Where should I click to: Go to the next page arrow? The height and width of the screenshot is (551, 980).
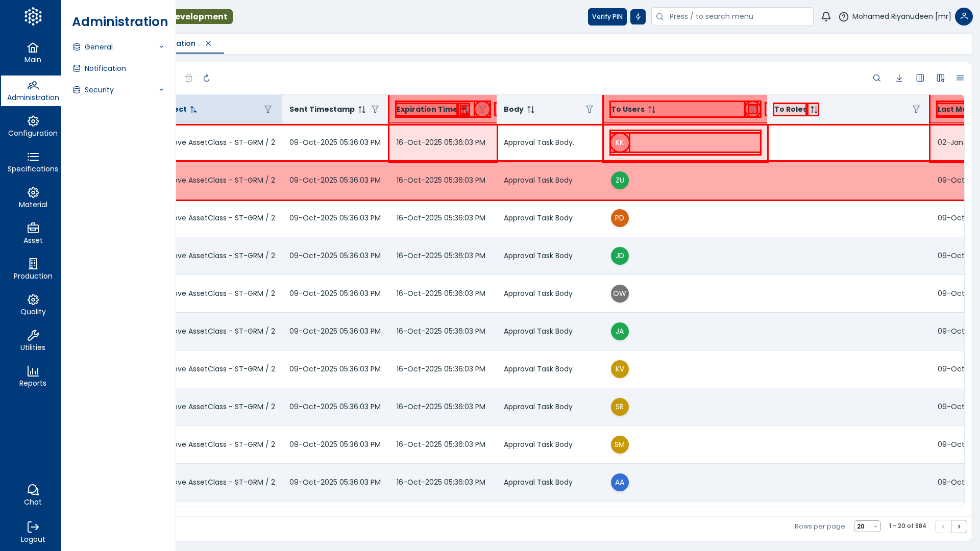[x=959, y=527]
